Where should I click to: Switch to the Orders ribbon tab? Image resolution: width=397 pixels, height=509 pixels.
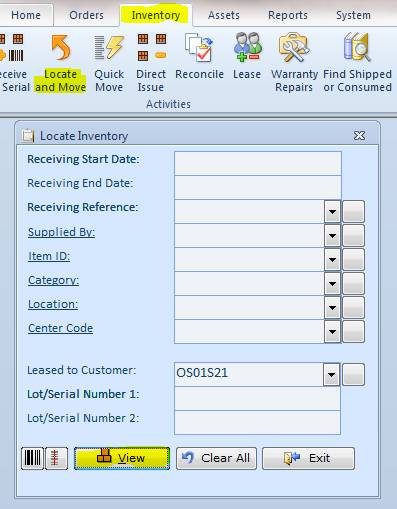pos(86,15)
